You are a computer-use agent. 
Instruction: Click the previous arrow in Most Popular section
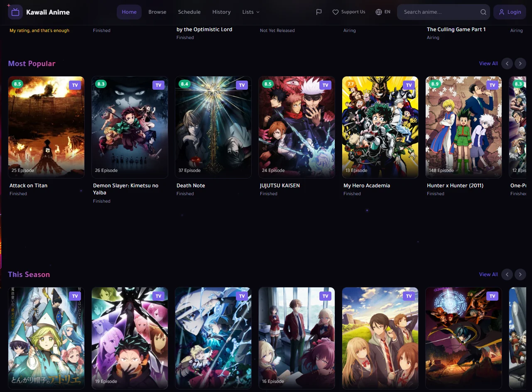(x=507, y=63)
